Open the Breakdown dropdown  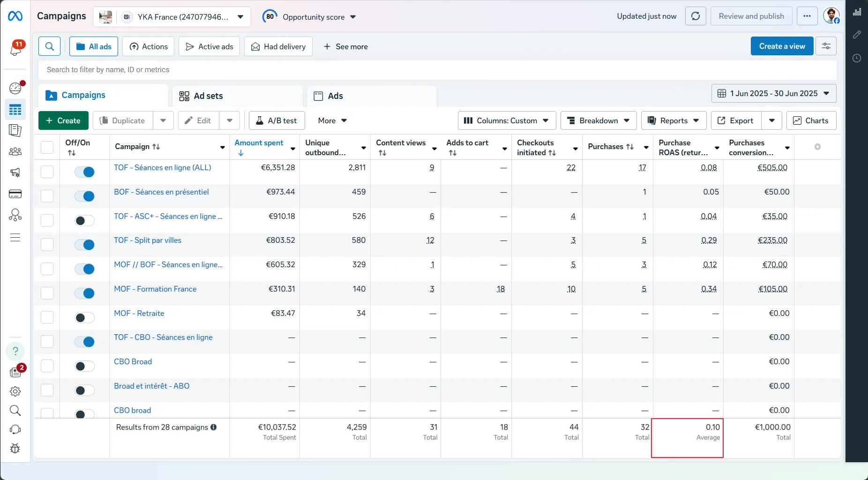[599, 120]
